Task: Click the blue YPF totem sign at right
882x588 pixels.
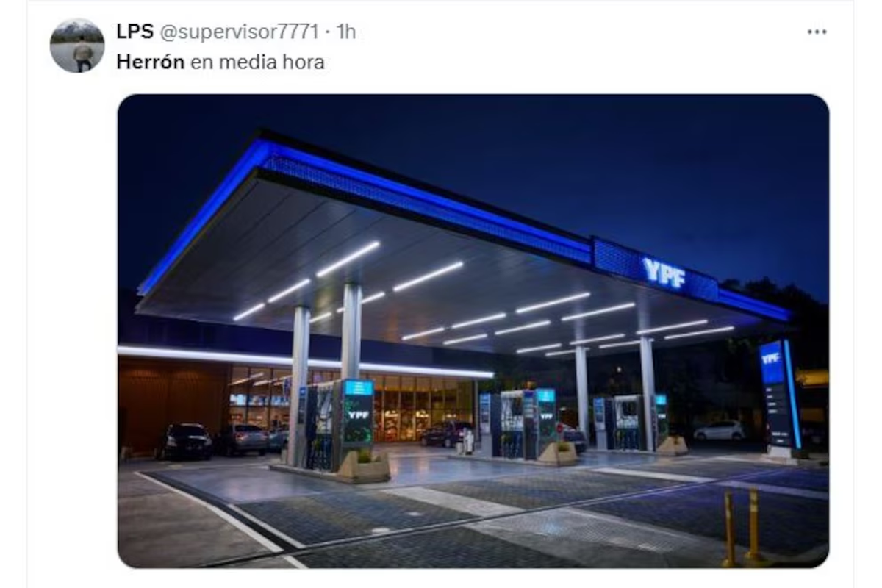Action: tap(779, 397)
